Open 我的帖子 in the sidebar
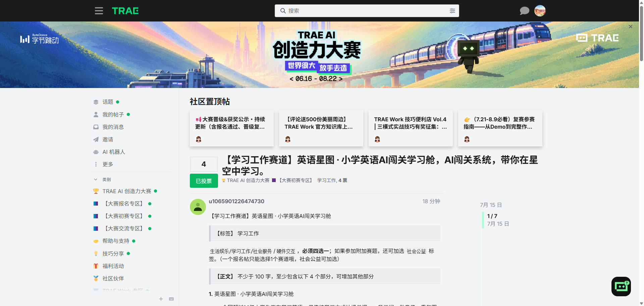 pos(113,115)
